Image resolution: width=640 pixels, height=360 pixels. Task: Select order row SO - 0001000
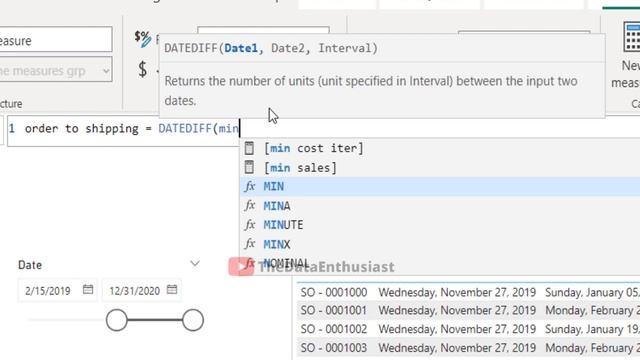click(468, 292)
